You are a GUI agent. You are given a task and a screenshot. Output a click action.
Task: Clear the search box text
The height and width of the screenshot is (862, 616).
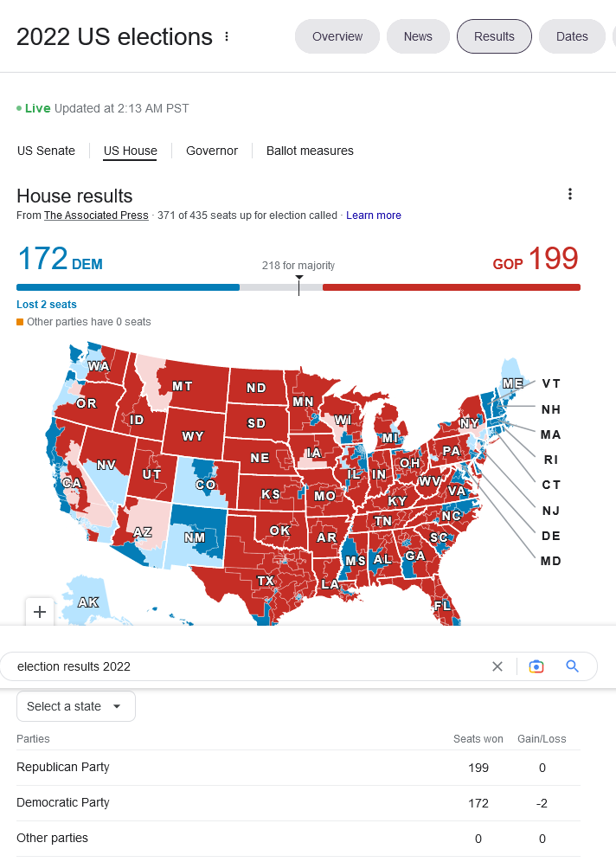pos(497,666)
